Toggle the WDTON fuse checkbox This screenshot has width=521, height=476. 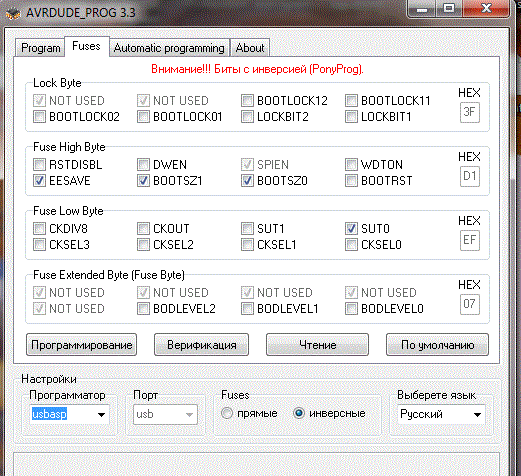351,164
